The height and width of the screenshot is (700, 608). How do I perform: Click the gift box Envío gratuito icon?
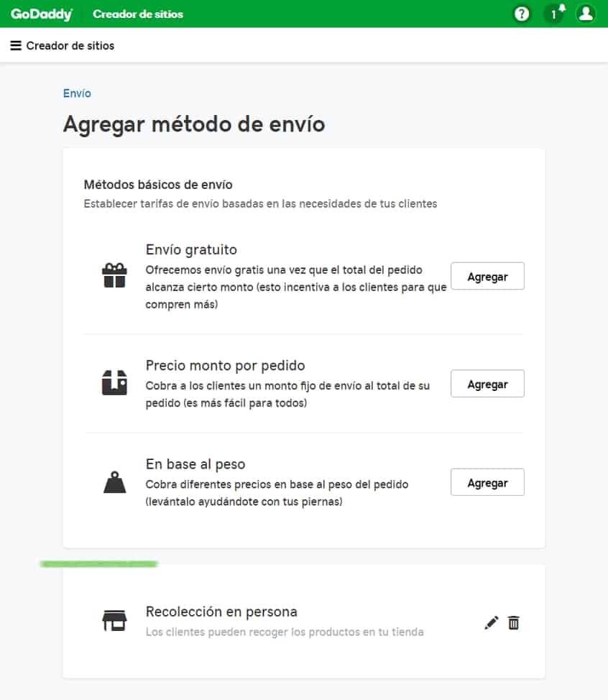[115, 275]
